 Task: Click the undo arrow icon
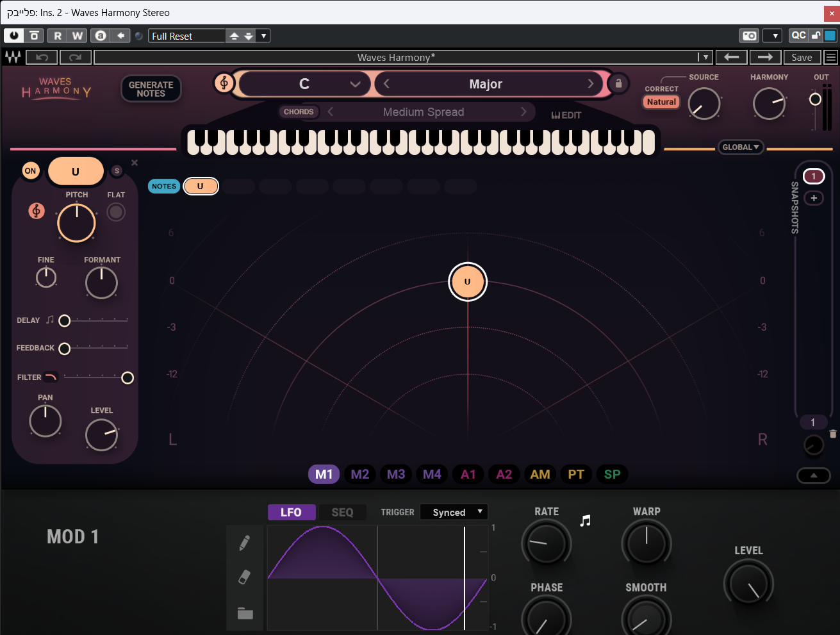42,57
